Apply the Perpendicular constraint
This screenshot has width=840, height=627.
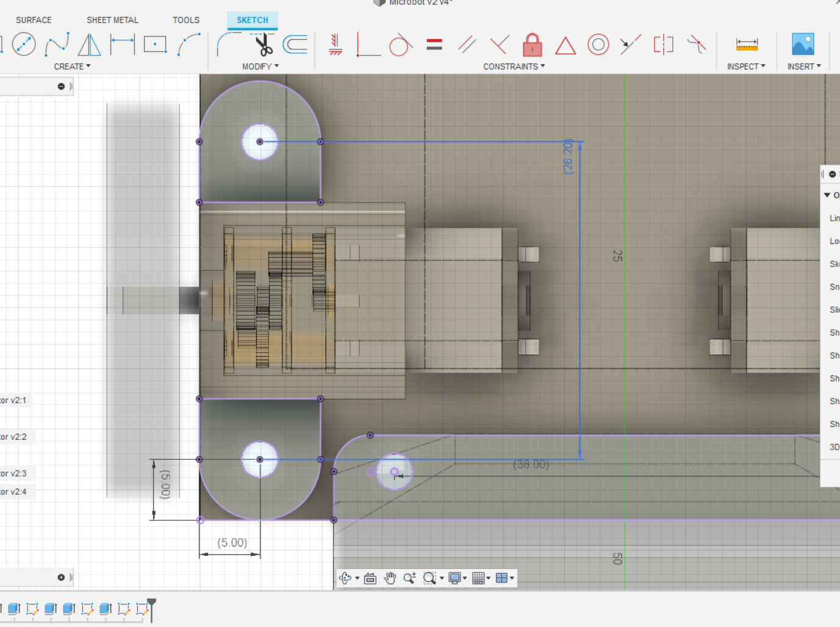500,45
